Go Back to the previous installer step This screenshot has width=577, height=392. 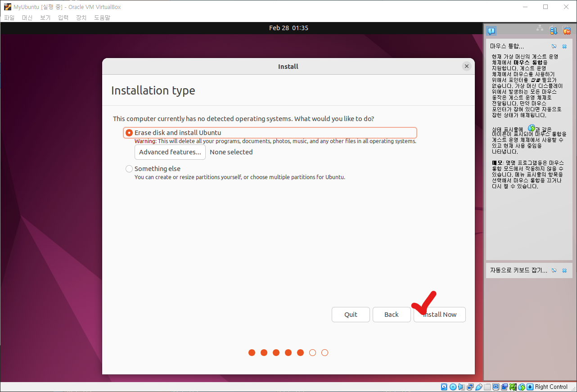tap(392, 315)
